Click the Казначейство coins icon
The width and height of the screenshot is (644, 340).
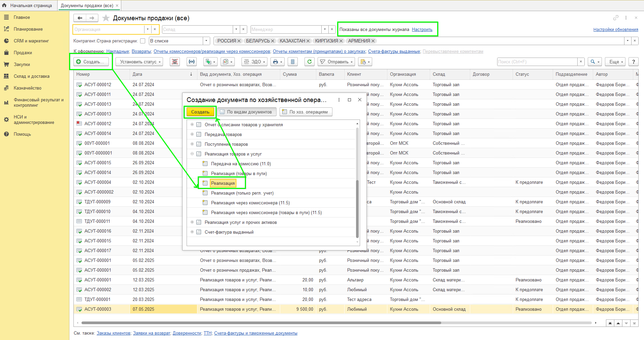click(x=6, y=88)
